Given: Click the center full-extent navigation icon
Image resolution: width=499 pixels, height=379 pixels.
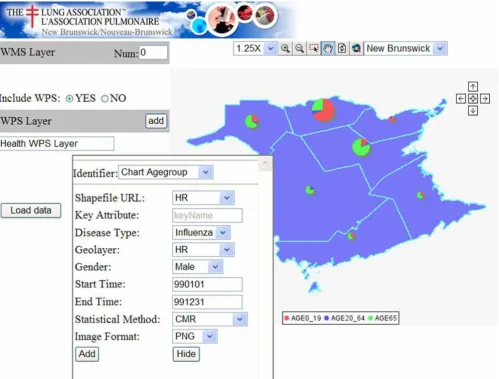Looking at the screenshot, I should pos(473,99).
